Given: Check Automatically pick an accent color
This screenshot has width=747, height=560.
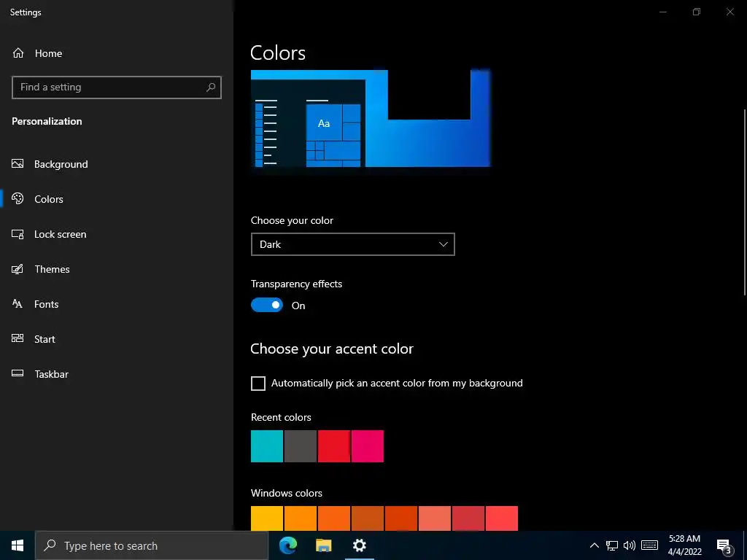Looking at the screenshot, I should click(x=258, y=384).
